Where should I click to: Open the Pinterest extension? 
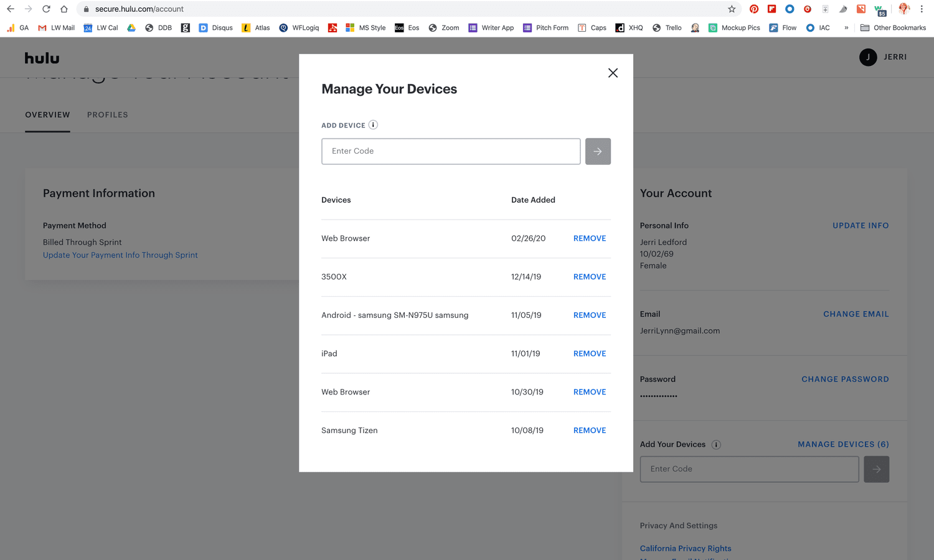tap(754, 9)
